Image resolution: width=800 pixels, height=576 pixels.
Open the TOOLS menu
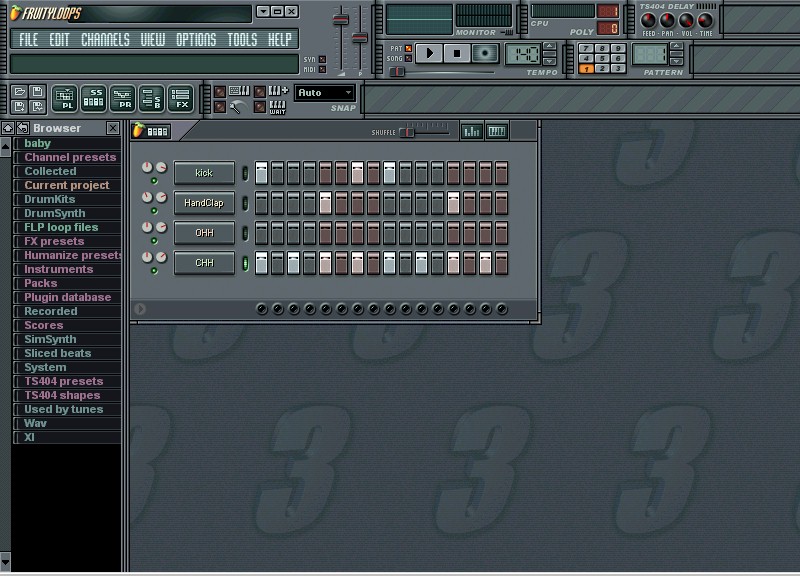point(242,39)
